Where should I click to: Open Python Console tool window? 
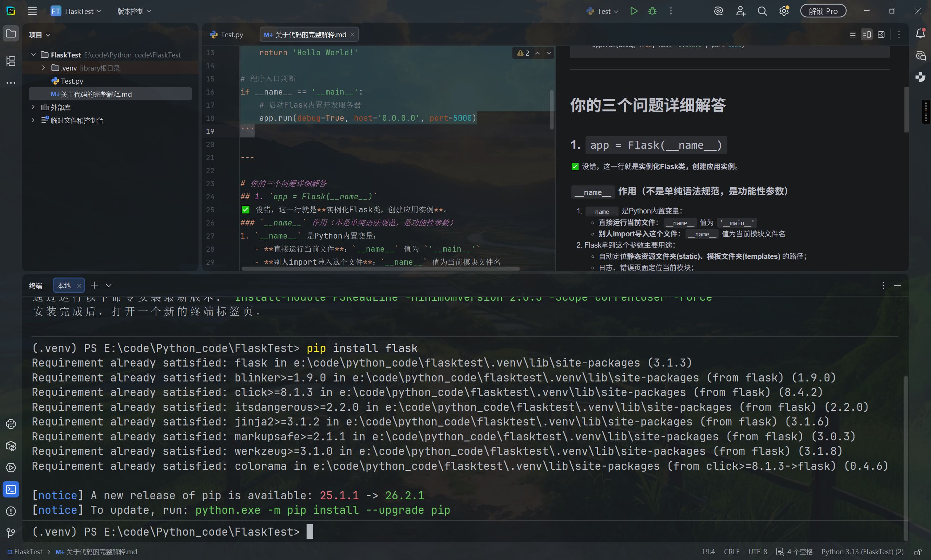tap(11, 424)
